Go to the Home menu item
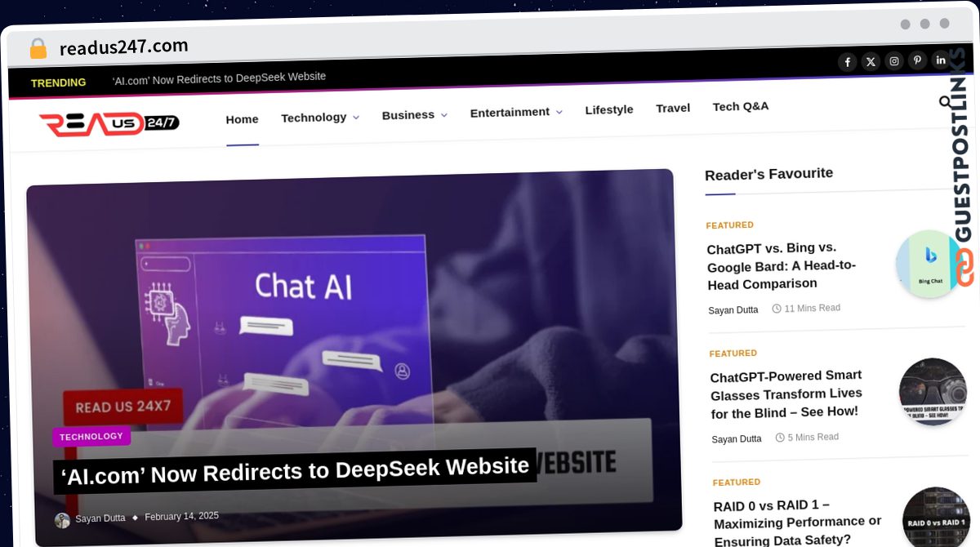 pyautogui.click(x=243, y=119)
